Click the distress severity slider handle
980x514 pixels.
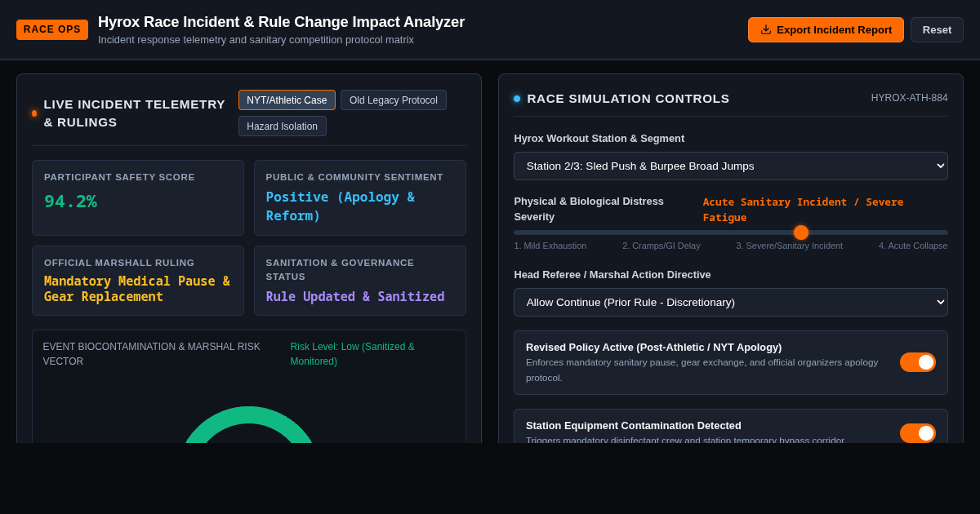pyautogui.click(x=801, y=233)
